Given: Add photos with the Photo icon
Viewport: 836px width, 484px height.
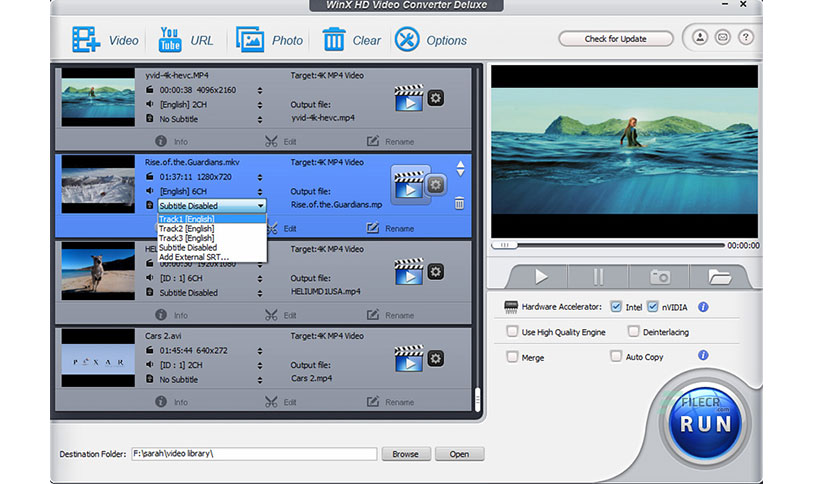Looking at the screenshot, I should (x=250, y=39).
